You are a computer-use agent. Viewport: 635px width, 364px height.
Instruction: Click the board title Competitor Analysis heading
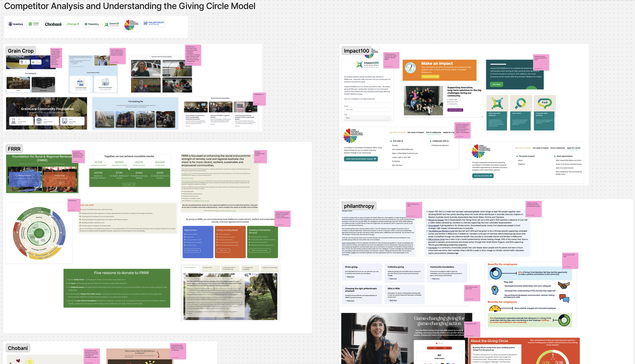[130, 6]
